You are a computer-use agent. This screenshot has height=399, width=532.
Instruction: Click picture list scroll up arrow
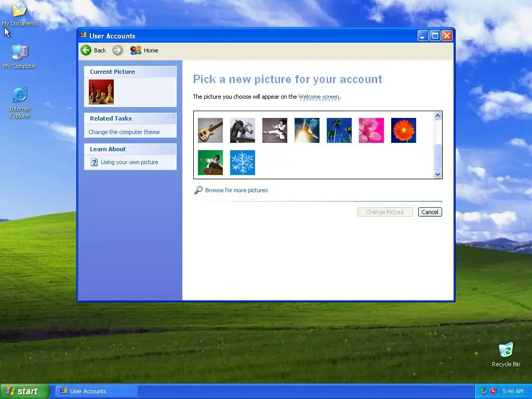point(437,116)
